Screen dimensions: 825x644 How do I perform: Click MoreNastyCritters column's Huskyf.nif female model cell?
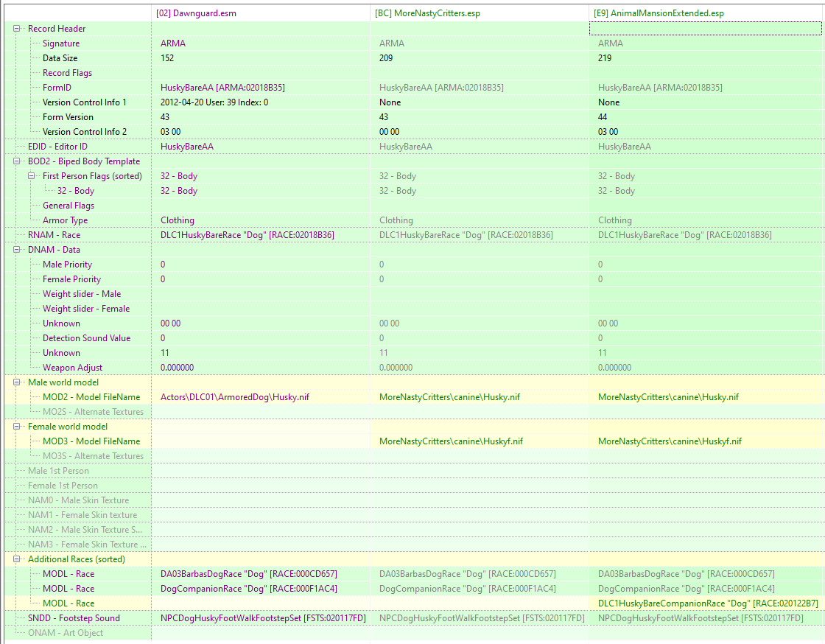coord(451,441)
